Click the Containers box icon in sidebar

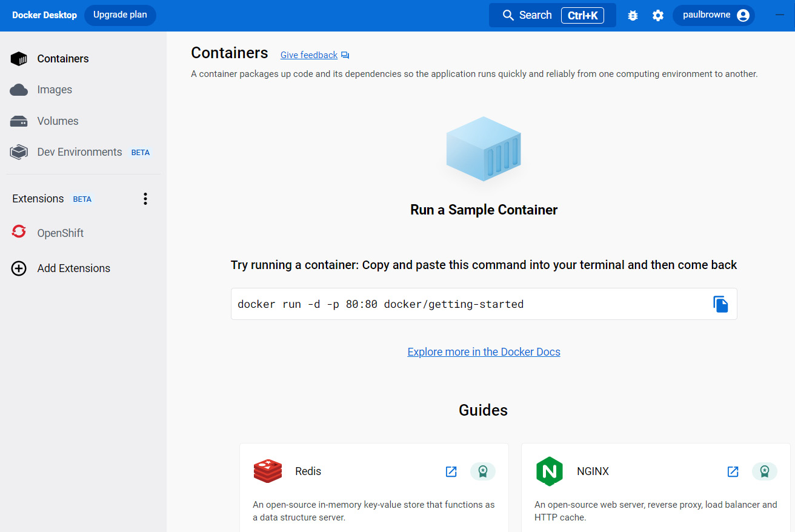pos(19,59)
